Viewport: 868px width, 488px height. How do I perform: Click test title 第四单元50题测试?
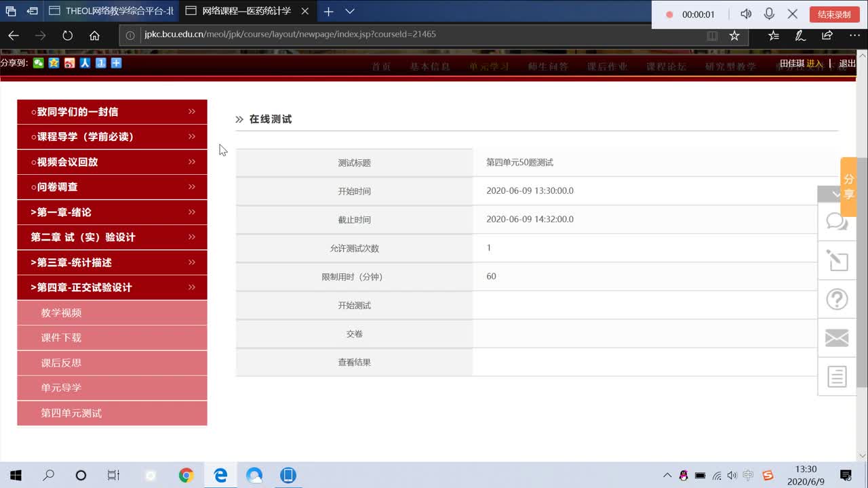(519, 163)
